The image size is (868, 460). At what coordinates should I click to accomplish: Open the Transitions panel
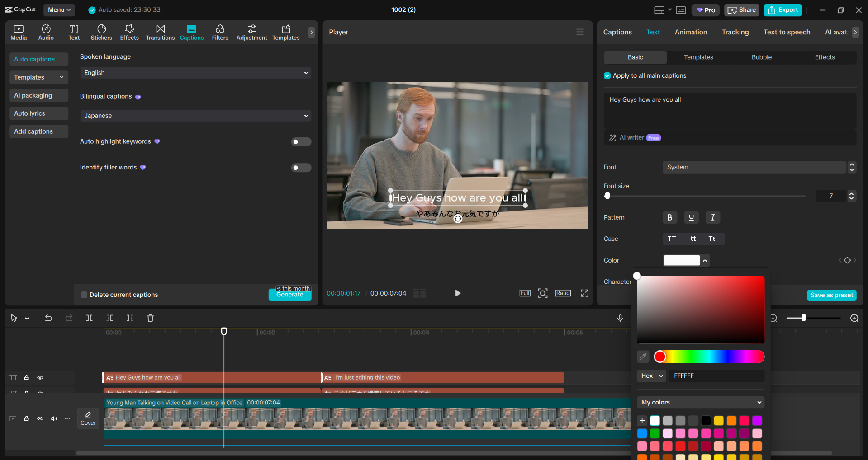coord(160,32)
